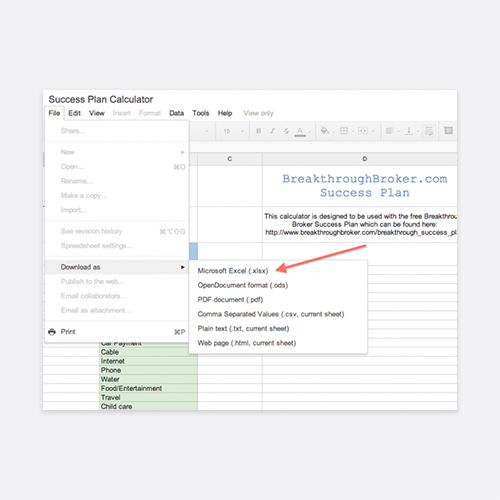This screenshot has height=500, width=500.
Task: Click the Travel cell
Action: (x=148, y=397)
